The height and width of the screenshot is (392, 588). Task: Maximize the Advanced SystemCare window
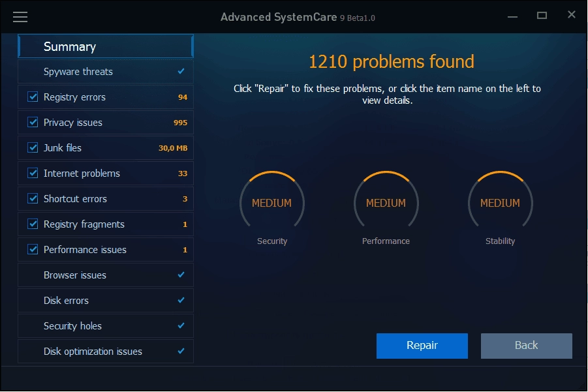coord(542,16)
